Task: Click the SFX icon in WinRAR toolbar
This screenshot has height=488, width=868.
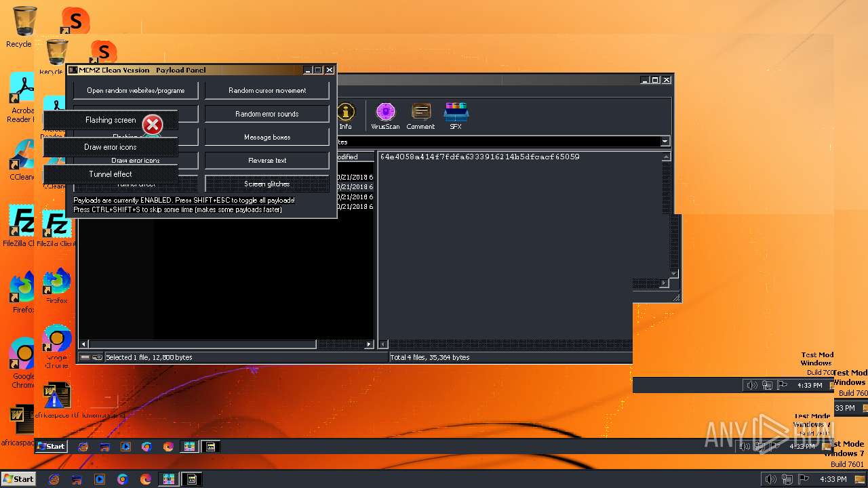Action: [456, 116]
